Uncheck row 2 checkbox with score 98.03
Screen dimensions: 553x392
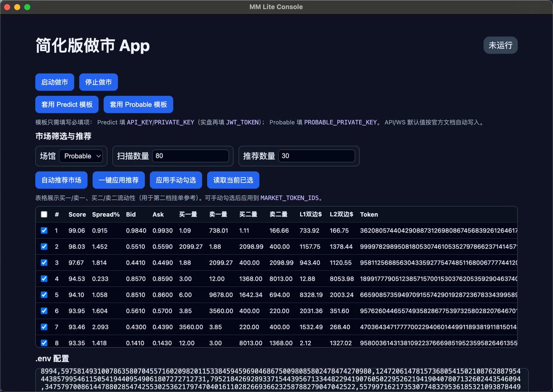click(x=44, y=246)
